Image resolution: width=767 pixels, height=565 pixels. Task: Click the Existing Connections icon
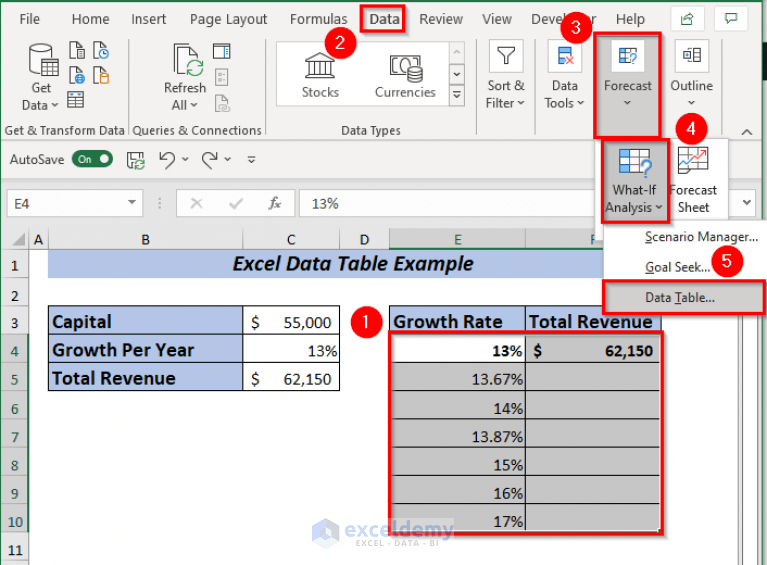point(101,75)
